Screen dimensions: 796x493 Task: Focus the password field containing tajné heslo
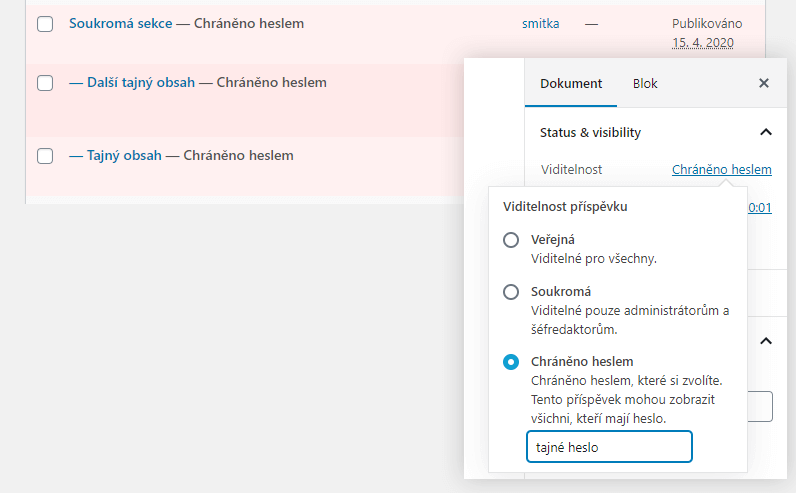pos(609,447)
